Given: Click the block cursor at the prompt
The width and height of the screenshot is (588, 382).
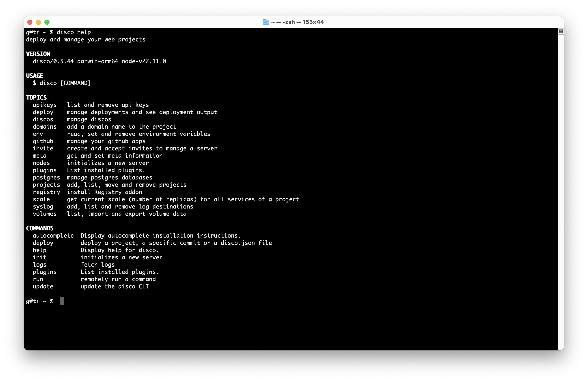Looking at the screenshot, I should (62, 301).
